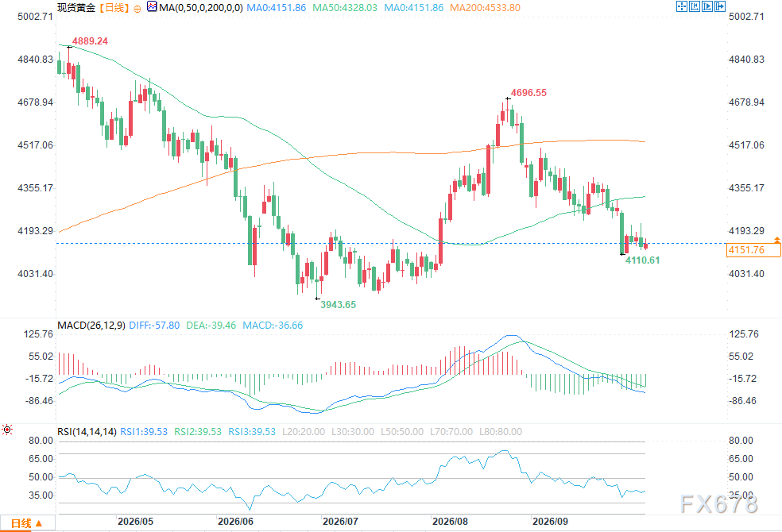The width and height of the screenshot is (782, 532).
Task: Click the MA200:4533.80 value in header
Action: point(486,7)
